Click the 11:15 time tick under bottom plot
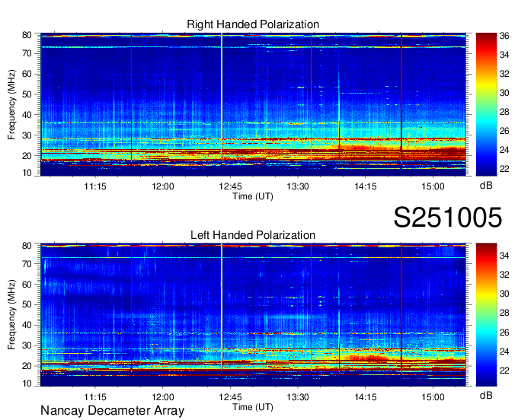The height and width of the screenshot is (420, 518). [94, 396]
